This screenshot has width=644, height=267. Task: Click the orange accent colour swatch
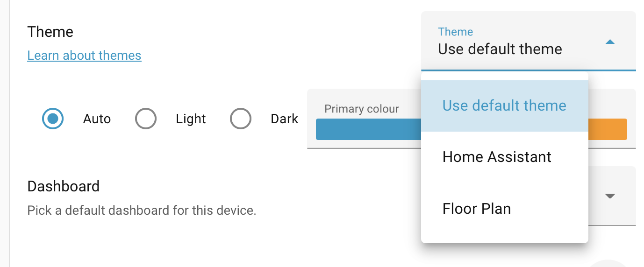pyautogui.click(x=608, y=129)
